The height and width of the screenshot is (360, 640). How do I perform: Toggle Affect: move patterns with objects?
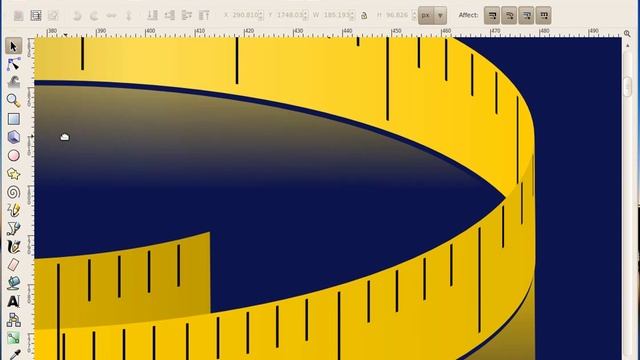pyautogui.click(x=544, y=16)
